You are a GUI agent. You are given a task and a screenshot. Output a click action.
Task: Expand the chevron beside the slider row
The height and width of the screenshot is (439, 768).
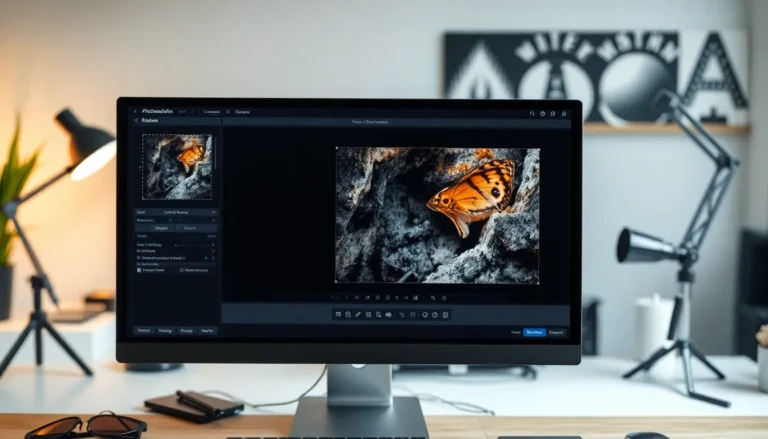pos(213,244)
